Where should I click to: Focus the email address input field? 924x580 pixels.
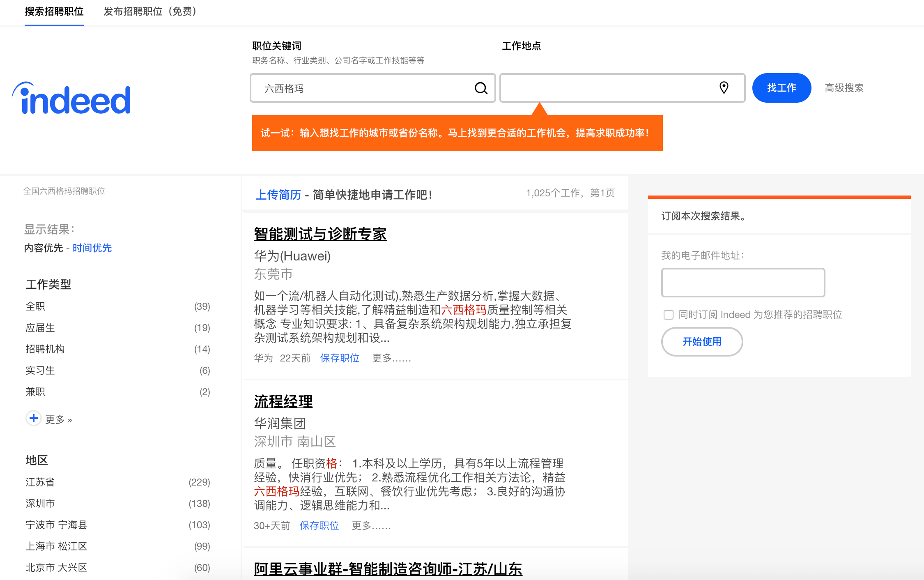tap(743, 283)
